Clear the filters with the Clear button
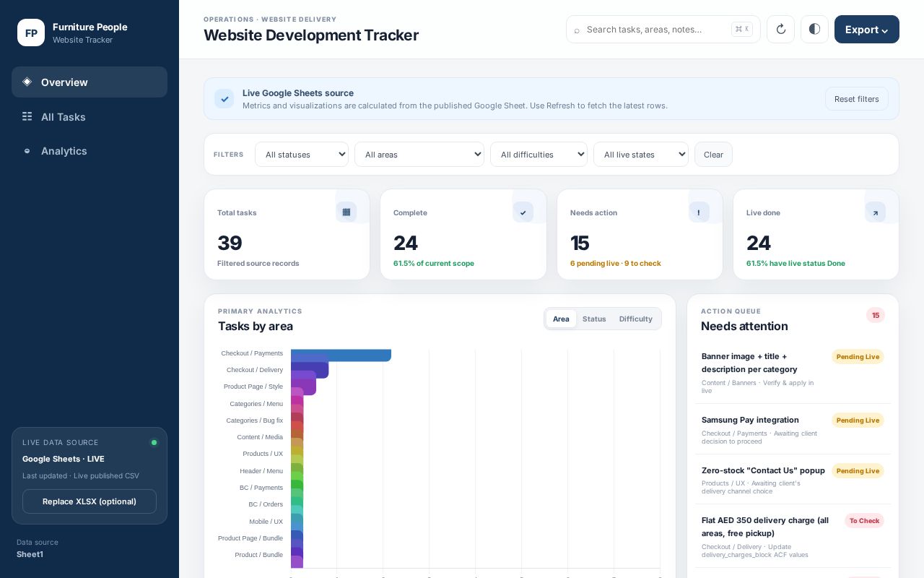The height and width of the screenshot is (578, 924). tap(713, 155)
